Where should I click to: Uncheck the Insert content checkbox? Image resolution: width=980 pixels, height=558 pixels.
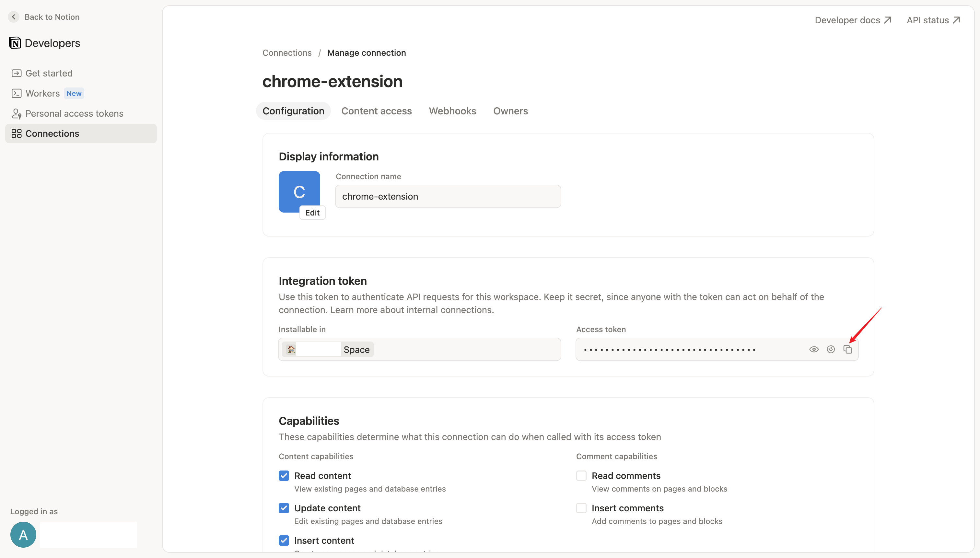tap(284, 541)
